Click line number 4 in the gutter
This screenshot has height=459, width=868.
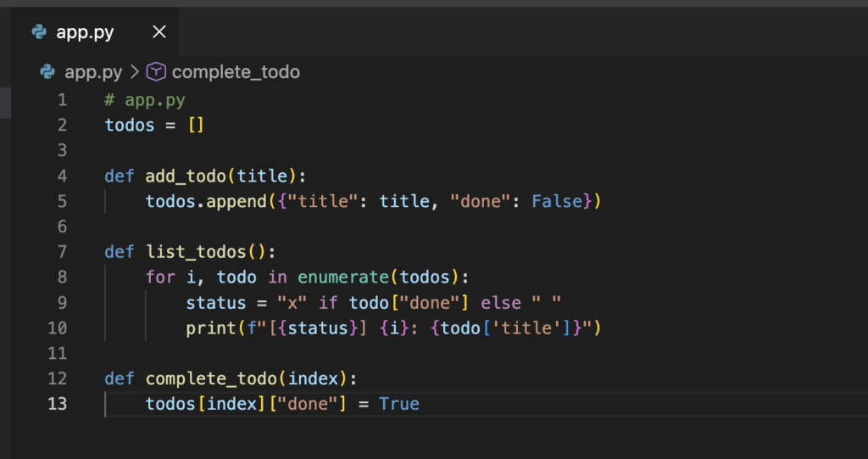[61, 176]
